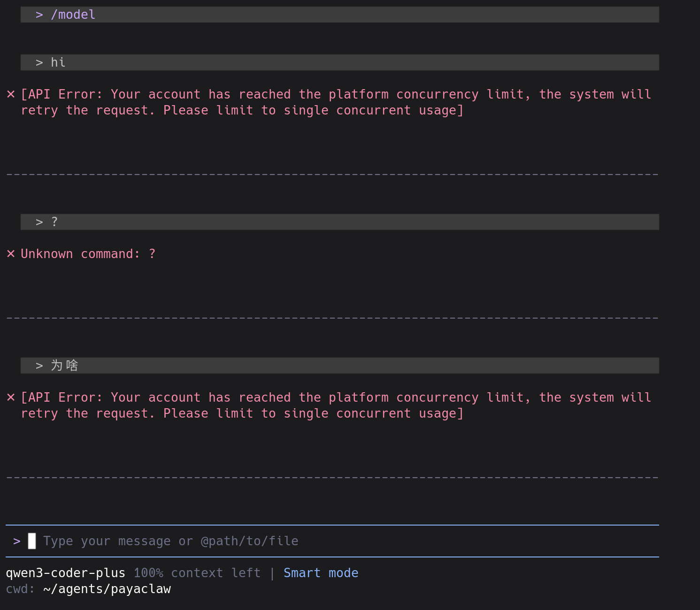Image resolution: width=700 pixels, height=610 pixels.
Task: Click the prompt arrow in the message input box
Action: tap(17, 541)
